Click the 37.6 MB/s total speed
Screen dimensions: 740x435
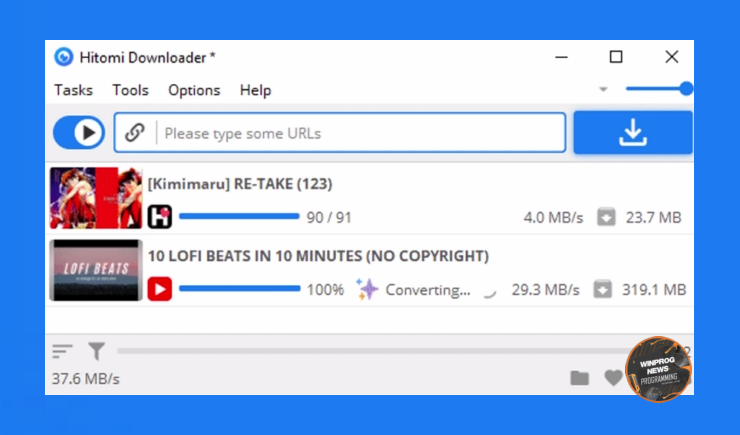click(x=85, y=379)
